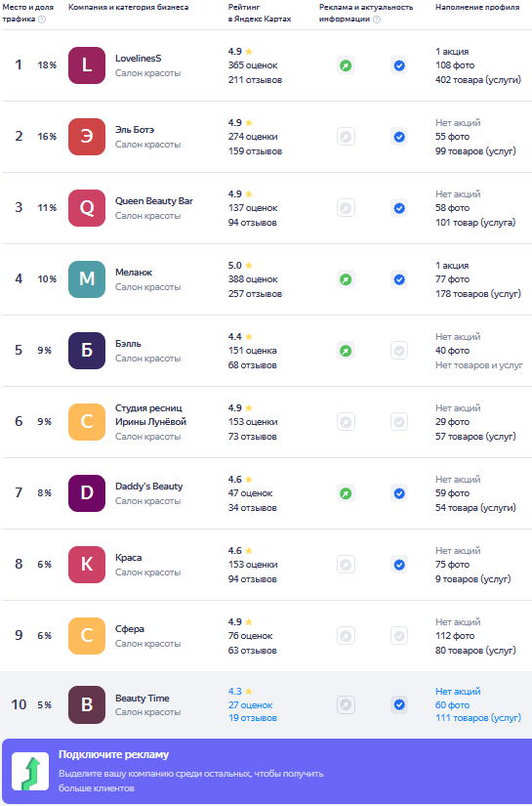Open help icon next to 'доля трафика'

click(x=42, y=19)
